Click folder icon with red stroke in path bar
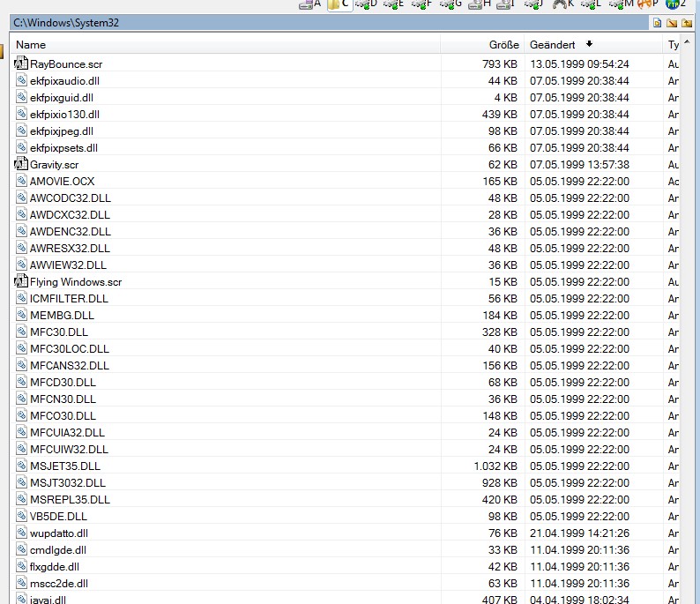 point(672,23)
